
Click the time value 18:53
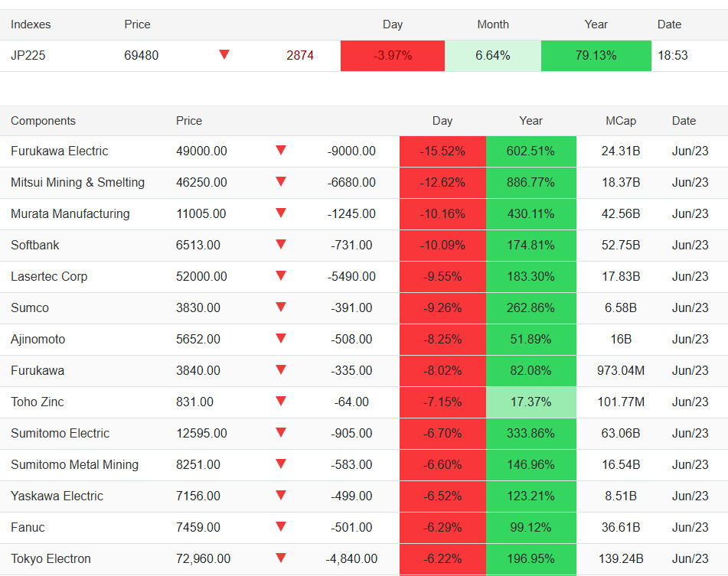pyautogui.click(x=673, y=56)
